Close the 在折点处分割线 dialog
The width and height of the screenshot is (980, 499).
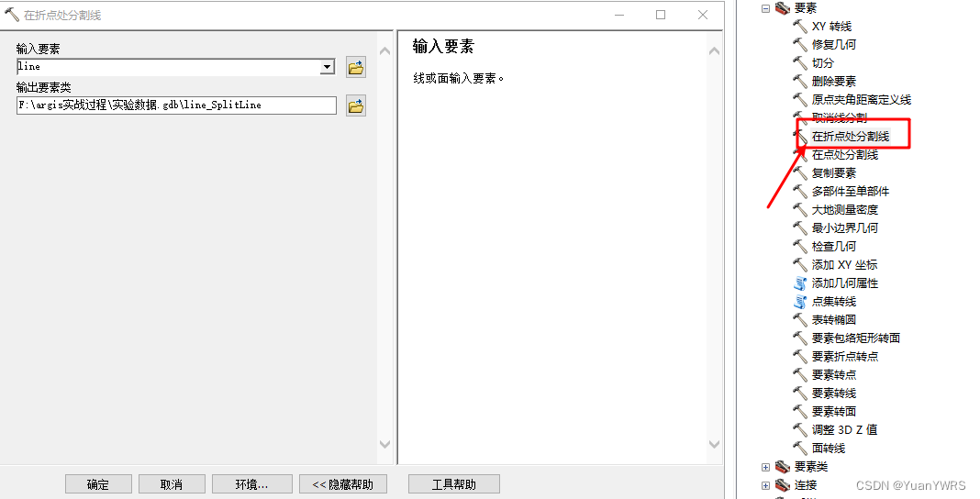pos(703,15)
